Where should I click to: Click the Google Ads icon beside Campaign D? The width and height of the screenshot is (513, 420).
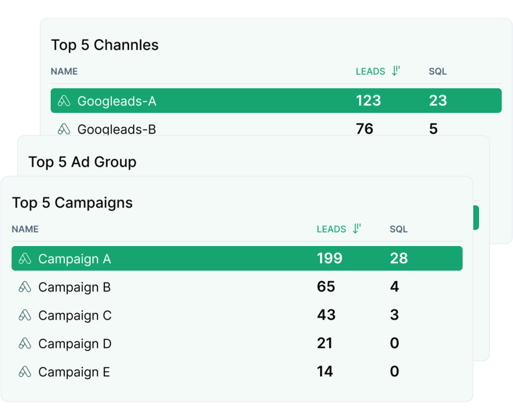coord(25,343)
